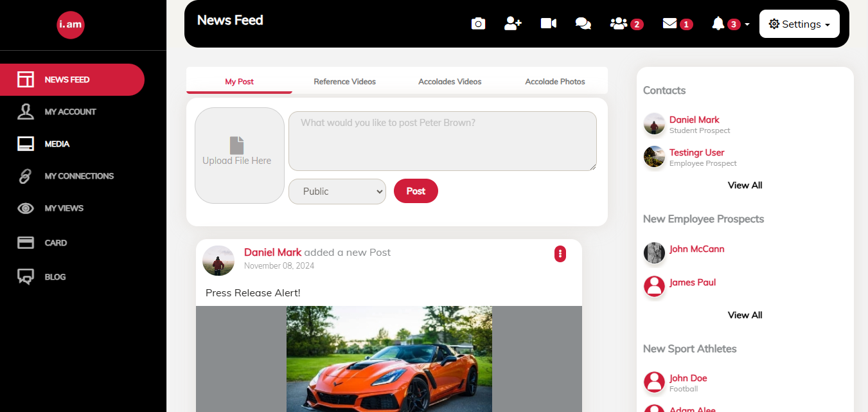Screen dimensions: 868x412
Task: Click the My Views eye icon
Action: 26,208
